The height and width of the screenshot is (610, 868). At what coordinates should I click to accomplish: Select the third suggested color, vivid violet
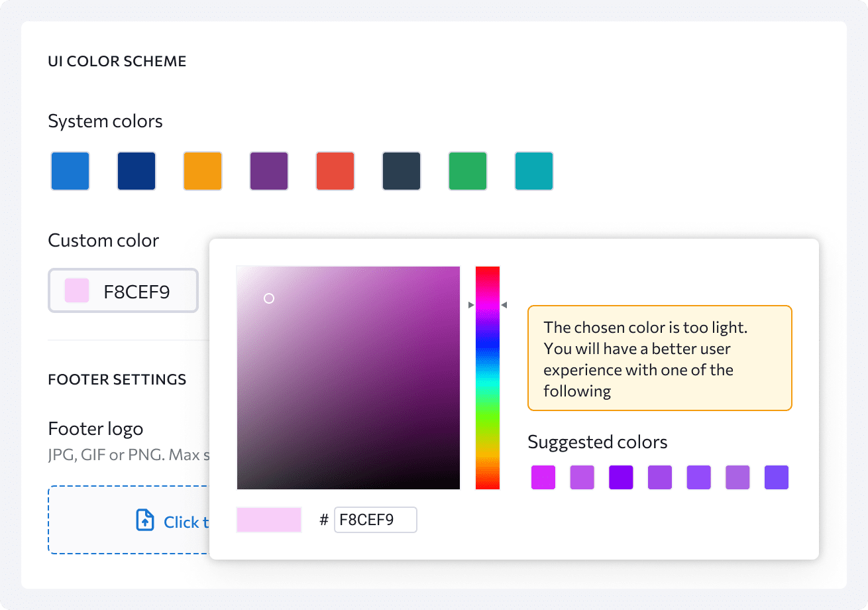click(621, 477)
